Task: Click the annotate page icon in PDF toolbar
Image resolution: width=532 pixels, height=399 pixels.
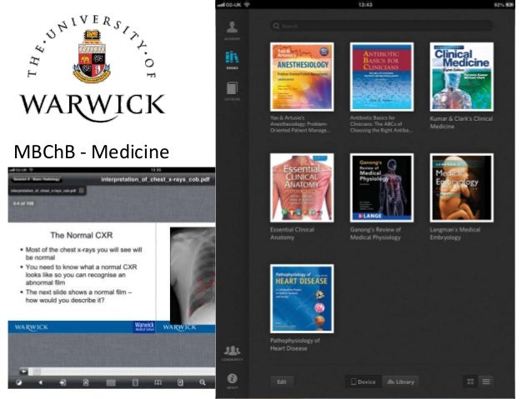Action: tap(86, 382)
